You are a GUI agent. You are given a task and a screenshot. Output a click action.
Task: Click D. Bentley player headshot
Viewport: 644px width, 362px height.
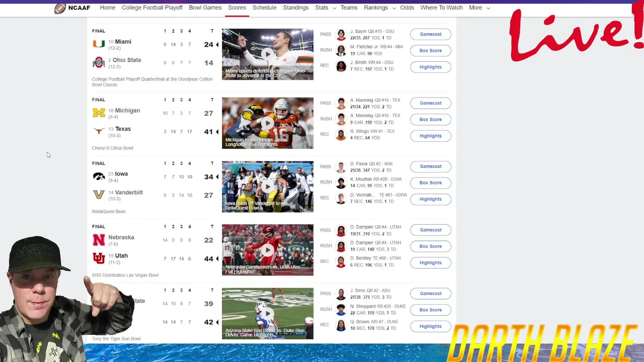tap(341, 261)
